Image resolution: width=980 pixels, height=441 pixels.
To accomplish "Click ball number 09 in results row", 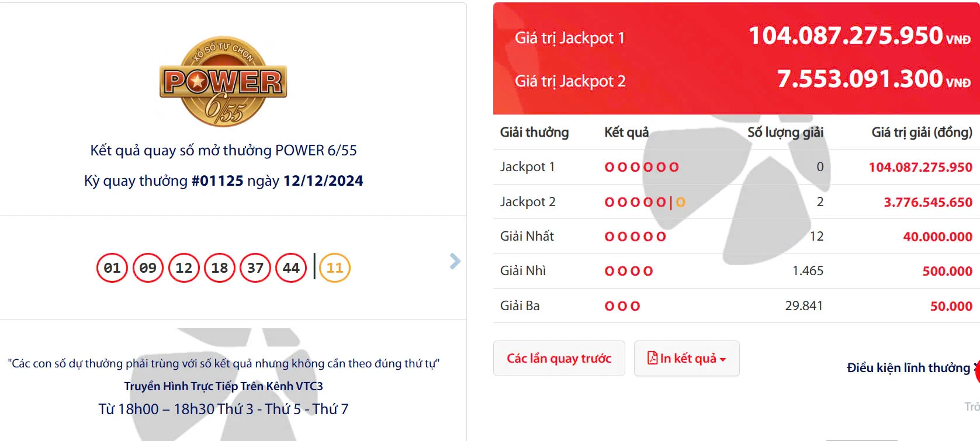I will (x=148, y=267).
